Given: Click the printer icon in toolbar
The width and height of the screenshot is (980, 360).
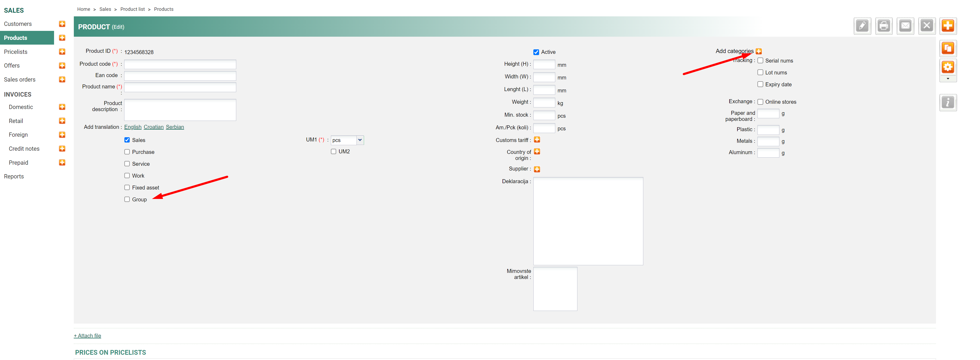Looking at the screenshot, I should 883,26.
